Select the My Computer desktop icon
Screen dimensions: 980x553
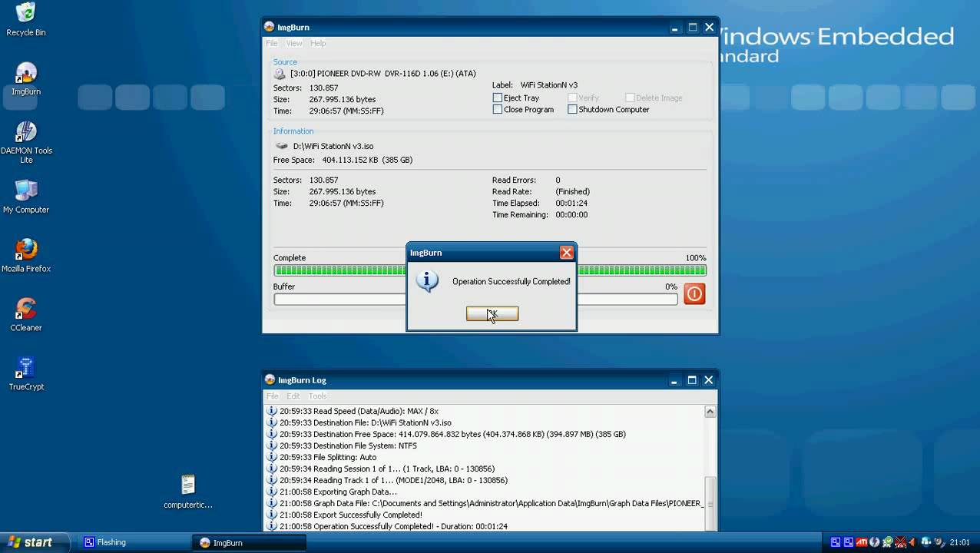coord(26,197)
